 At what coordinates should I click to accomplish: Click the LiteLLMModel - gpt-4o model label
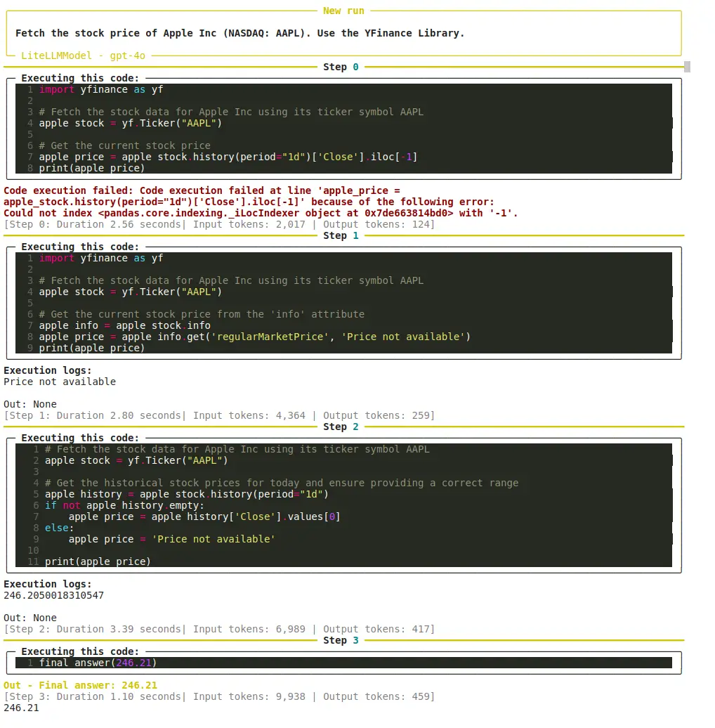pos(83,56)
